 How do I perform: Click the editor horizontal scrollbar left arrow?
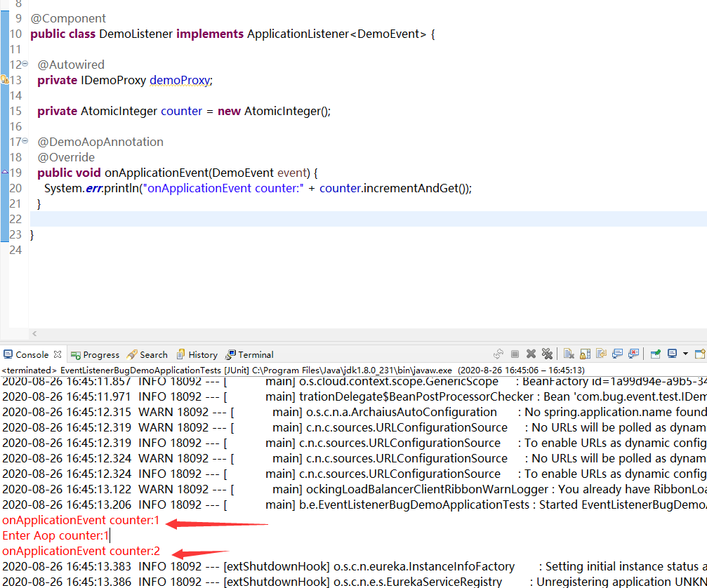click(34, 334)
